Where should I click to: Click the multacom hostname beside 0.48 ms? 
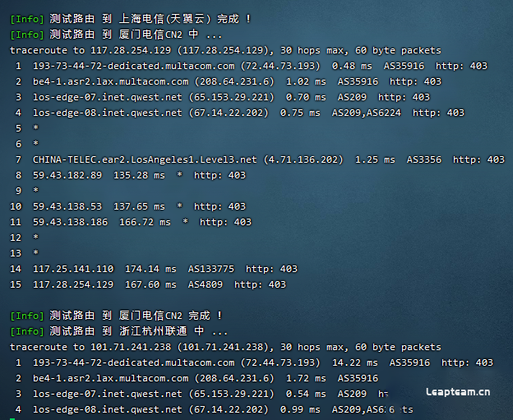point(133,66)
